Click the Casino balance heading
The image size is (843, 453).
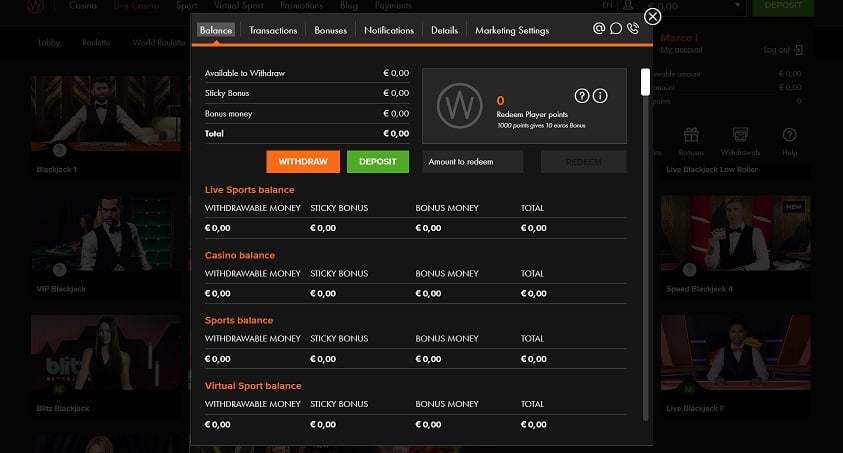tap(240, 255)
